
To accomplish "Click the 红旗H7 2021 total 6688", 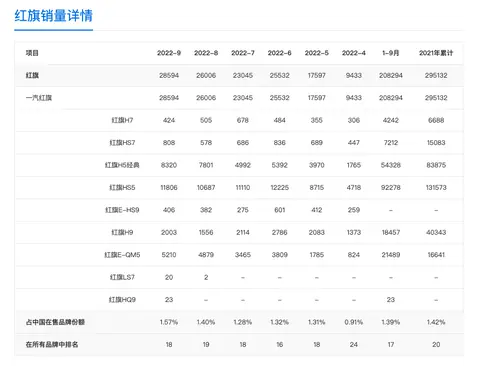I will [x=436, y=120].
